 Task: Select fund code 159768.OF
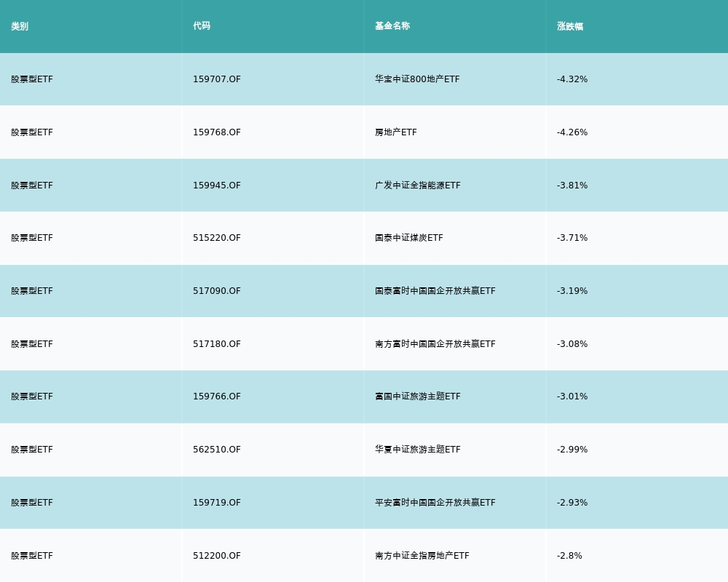(217, 132)
